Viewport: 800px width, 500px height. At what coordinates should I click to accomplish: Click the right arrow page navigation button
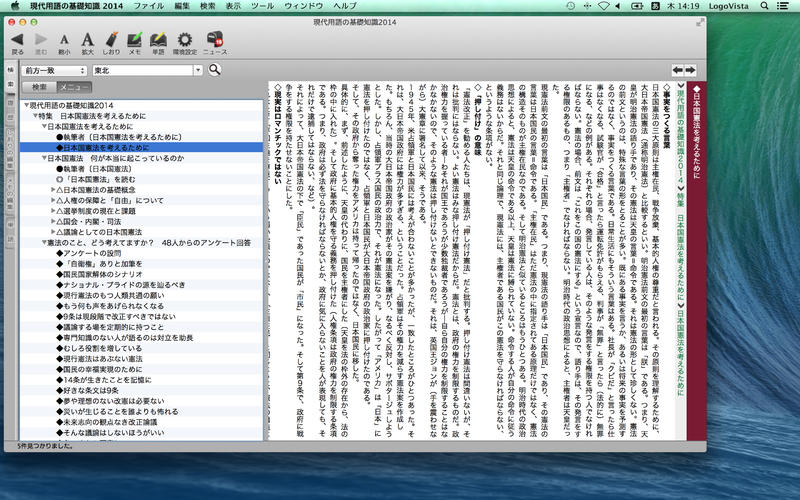coord(690,69)
